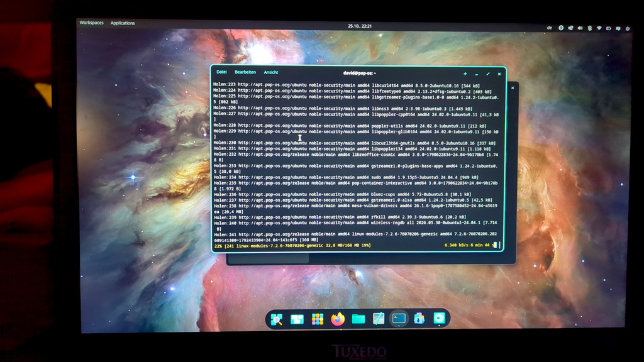
Task: Open the Ansicht menu
Action: click(271, 73)
